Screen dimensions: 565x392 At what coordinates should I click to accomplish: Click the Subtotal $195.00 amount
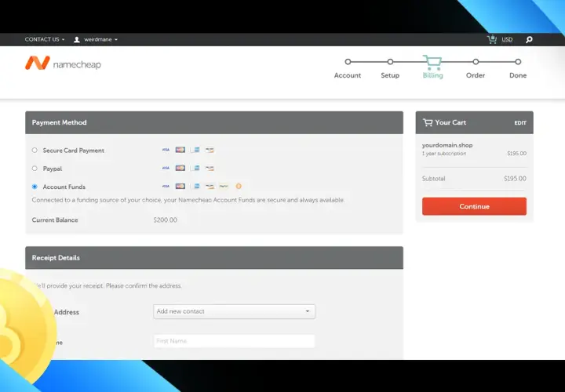tap(515, 179)
